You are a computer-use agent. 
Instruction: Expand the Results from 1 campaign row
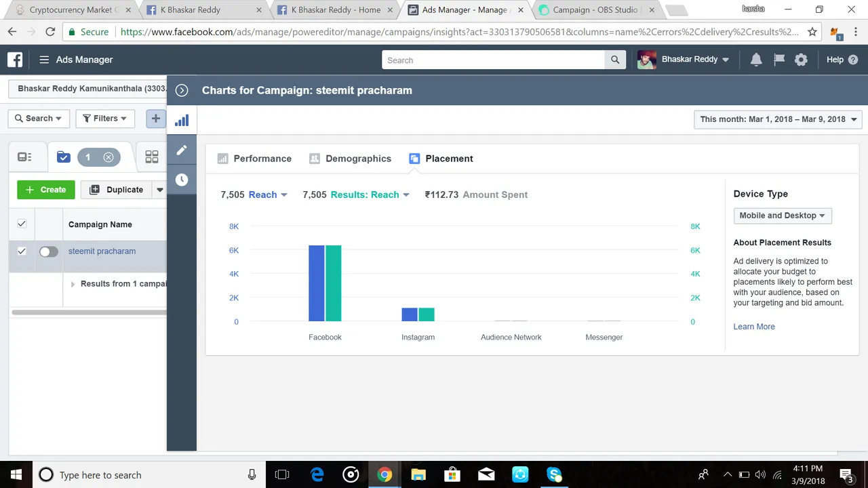(x=73, y=284)
